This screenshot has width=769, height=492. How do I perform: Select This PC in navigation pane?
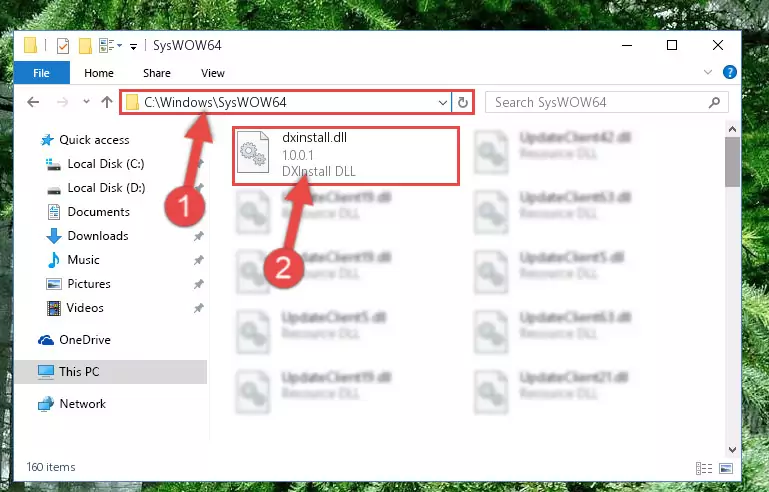tap(110, 372)
